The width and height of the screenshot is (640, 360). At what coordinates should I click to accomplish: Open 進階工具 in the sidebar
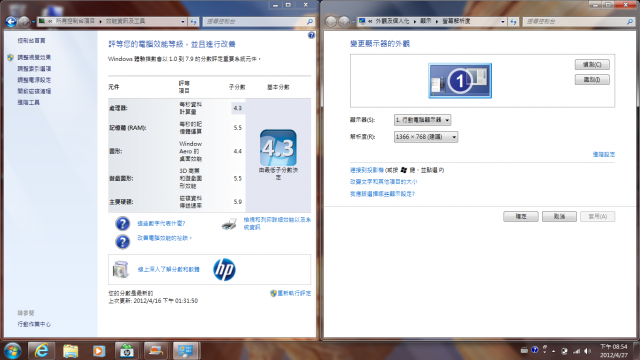[29, 102]
